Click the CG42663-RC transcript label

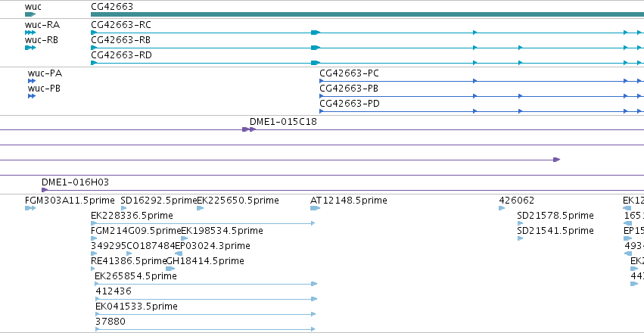tap(121, 25)
